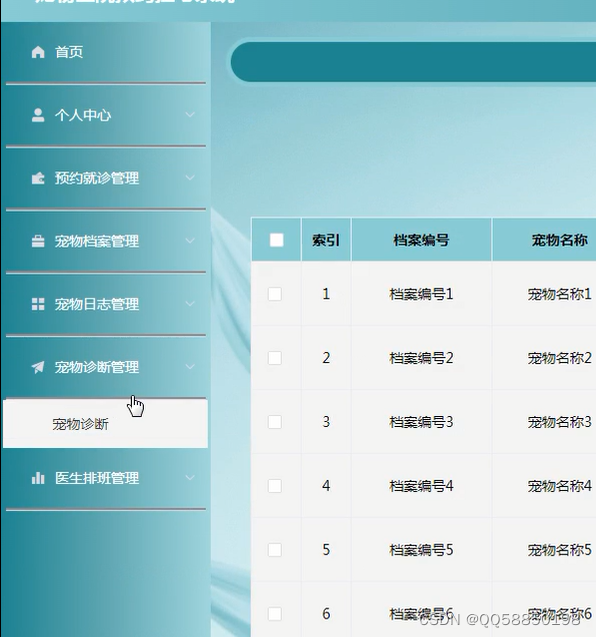
Task: Check the checkbox for row 档案编号4
Action: tap(275, 486)
